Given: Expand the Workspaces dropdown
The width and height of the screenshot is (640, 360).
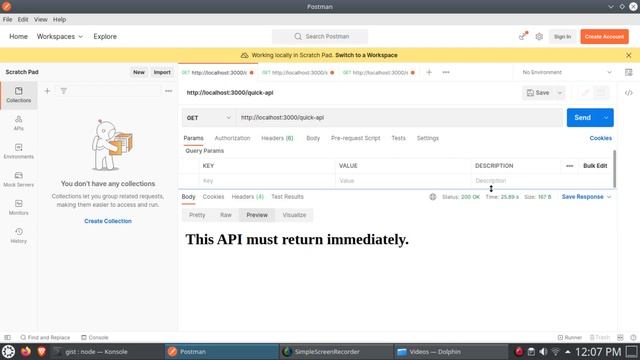Looking at the screenshot, I should [60, 36].
